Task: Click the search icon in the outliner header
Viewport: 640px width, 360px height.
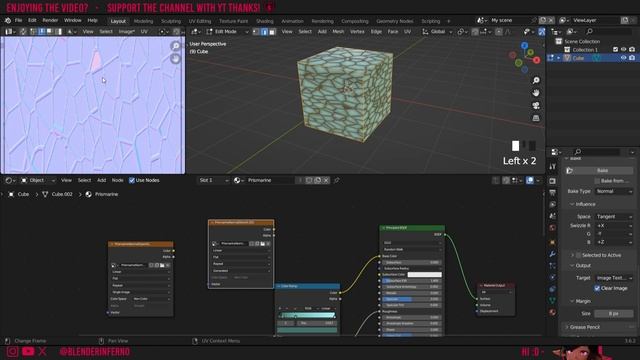Action: click(589, 31)
